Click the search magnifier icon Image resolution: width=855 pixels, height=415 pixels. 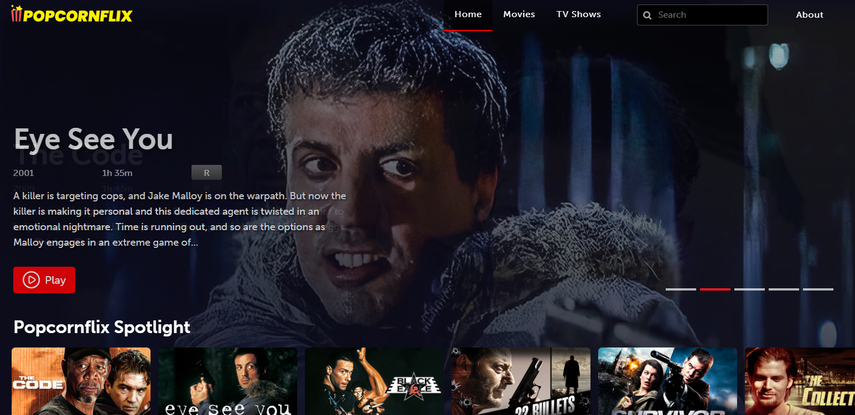647,15
